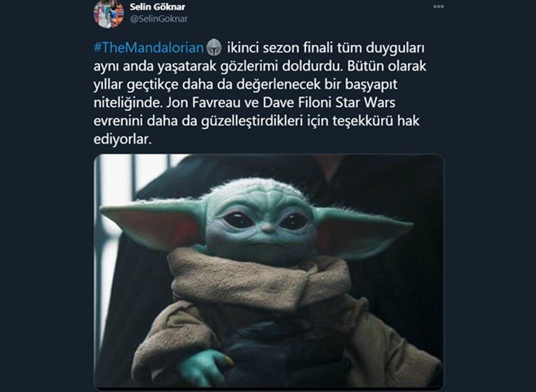Click the Mandalorian helmet emoji icon
The width and height of the screenshot is (536, 392).
214,47
